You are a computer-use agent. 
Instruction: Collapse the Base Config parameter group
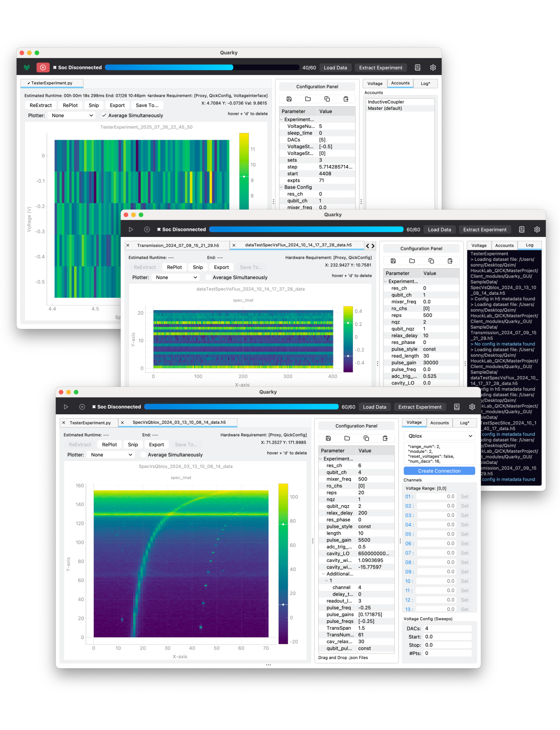281,187
